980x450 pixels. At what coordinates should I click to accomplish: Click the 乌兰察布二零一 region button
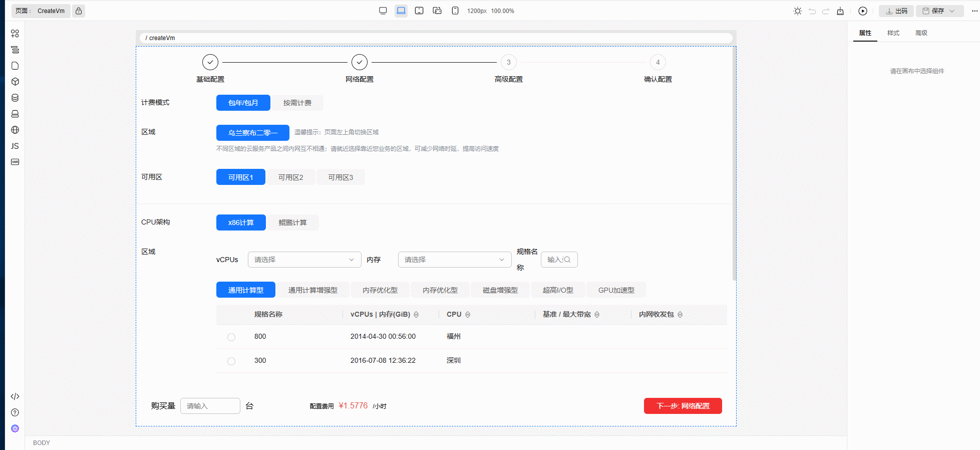[x=253, y=133]
